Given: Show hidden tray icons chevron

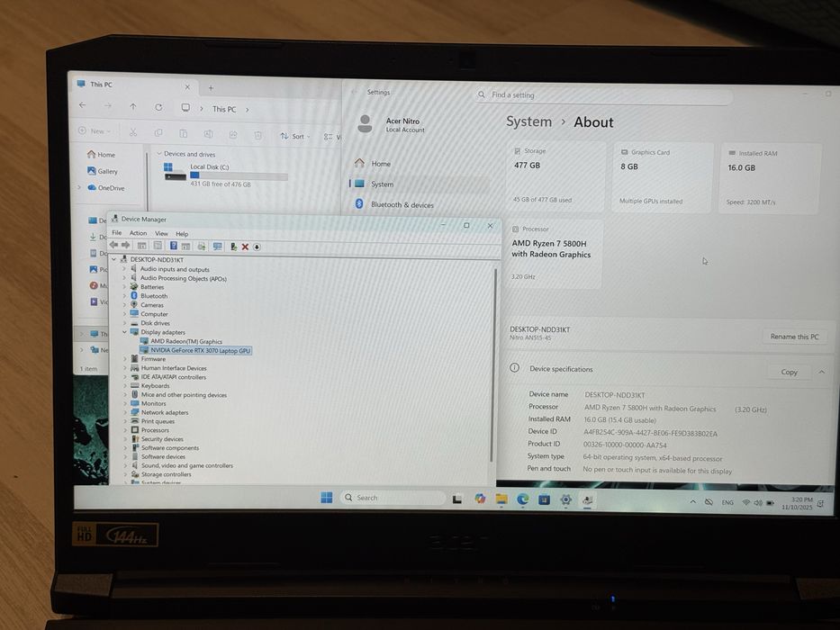Looking at the screenshot, I should click(692, 502).
